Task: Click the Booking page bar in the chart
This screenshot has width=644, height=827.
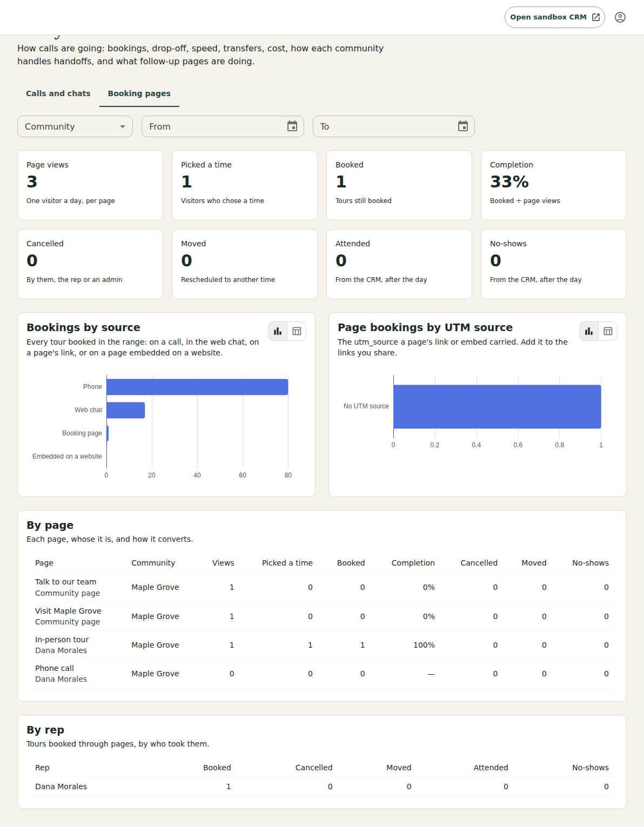Action: [108, 433]
